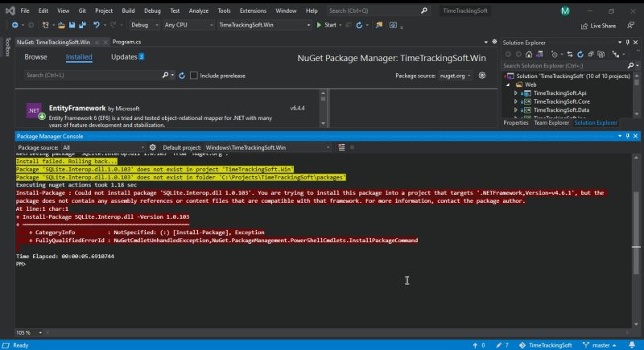Open Package Manager Console settings gear
The width and height of the screenshot is (644, 350).
(x=153, y=147)
